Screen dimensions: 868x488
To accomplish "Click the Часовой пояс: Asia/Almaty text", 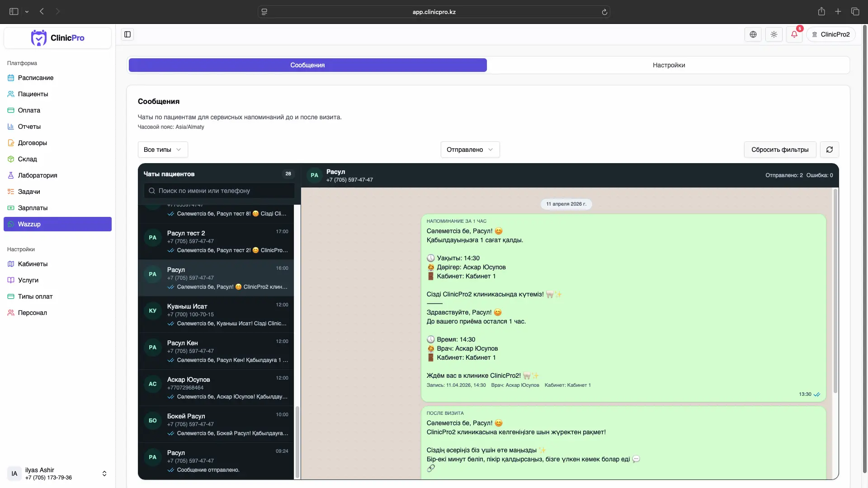I will (171, 127).
